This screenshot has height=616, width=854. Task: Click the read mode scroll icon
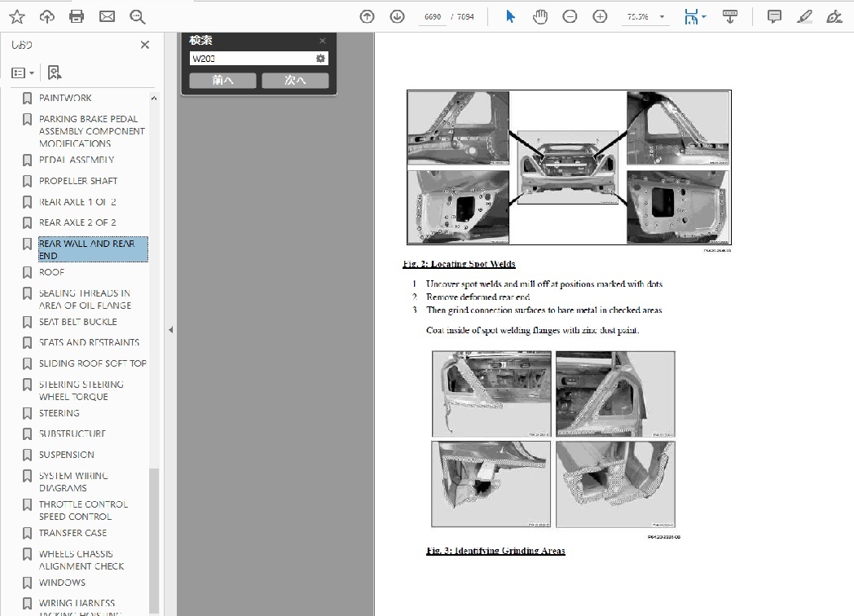click(730, 17)
